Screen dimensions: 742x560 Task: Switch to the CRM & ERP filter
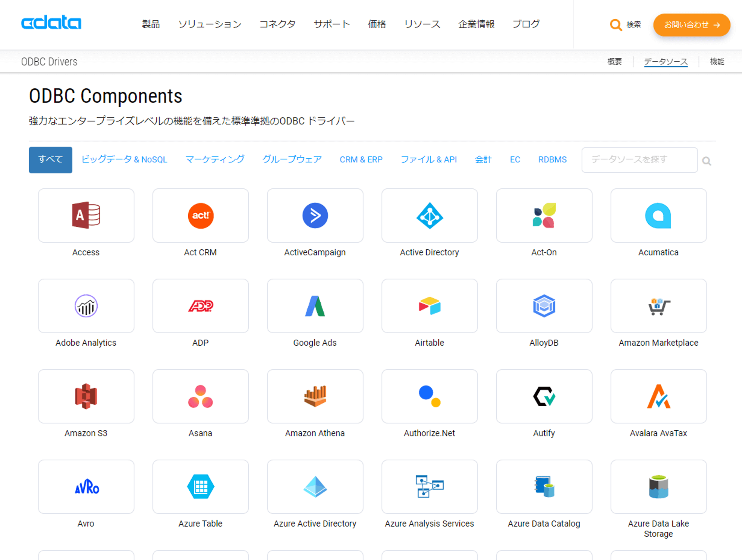[361, 160]
